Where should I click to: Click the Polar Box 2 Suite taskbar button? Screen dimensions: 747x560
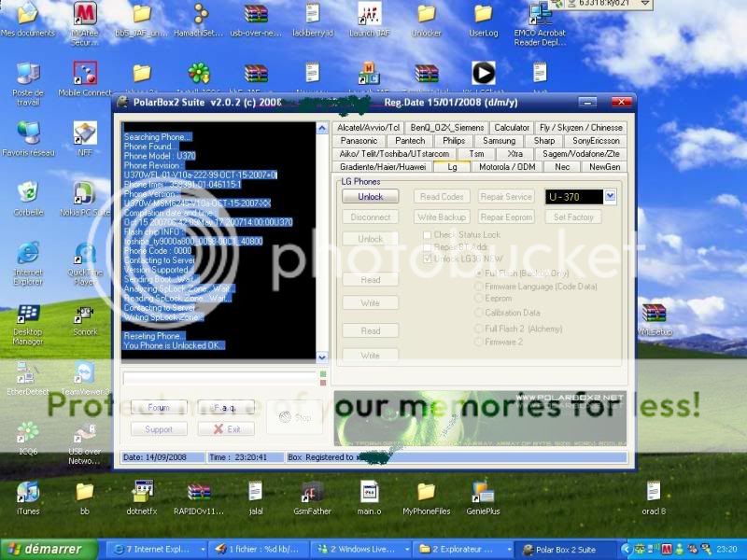565,550
